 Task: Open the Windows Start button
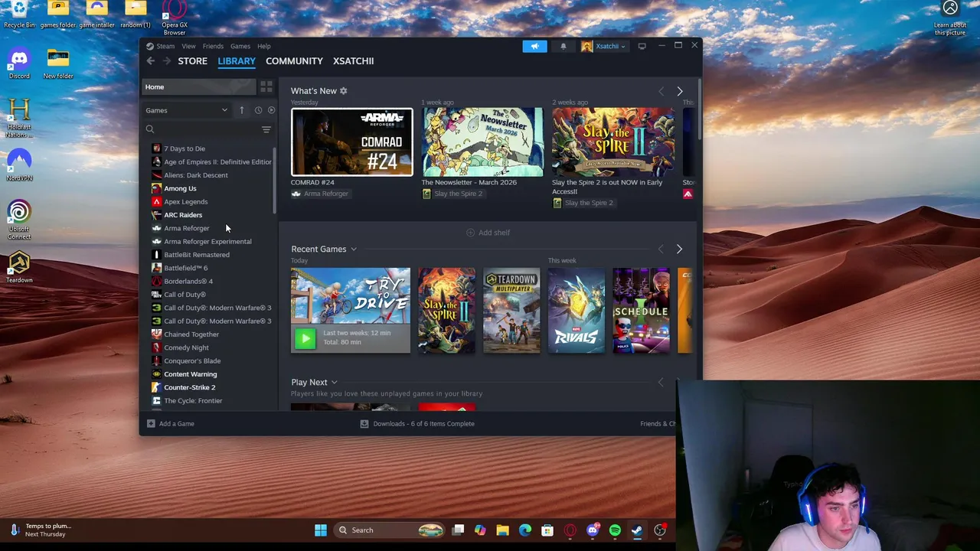(x=321, y=530)
